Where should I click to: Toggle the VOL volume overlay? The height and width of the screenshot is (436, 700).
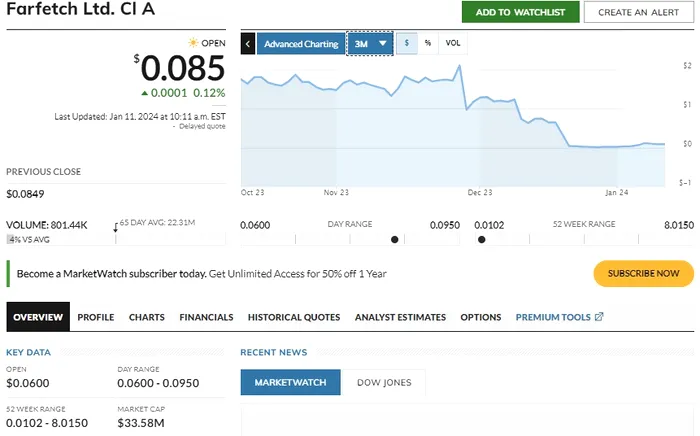click(x=453, y=44)
